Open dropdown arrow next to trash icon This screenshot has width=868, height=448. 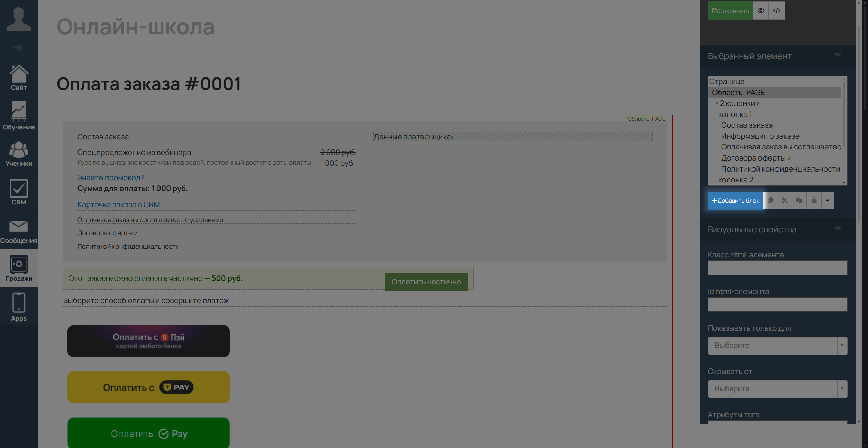point(828,200)
